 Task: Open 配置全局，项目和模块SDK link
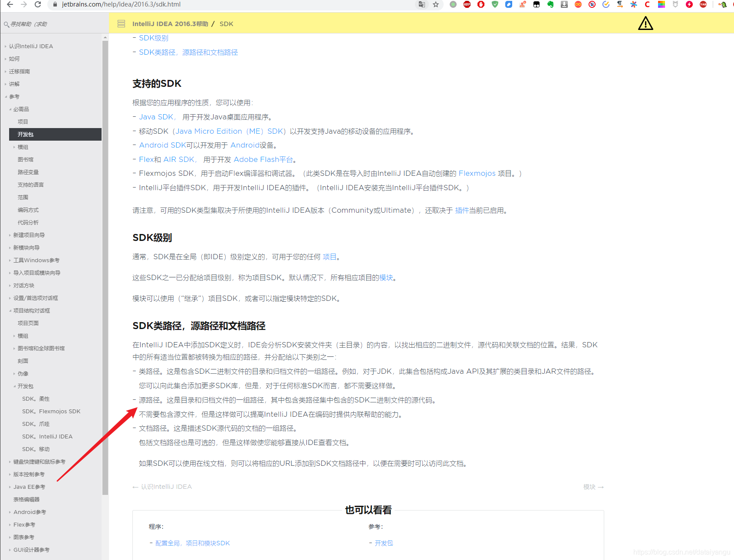click(x=193, y=544)
